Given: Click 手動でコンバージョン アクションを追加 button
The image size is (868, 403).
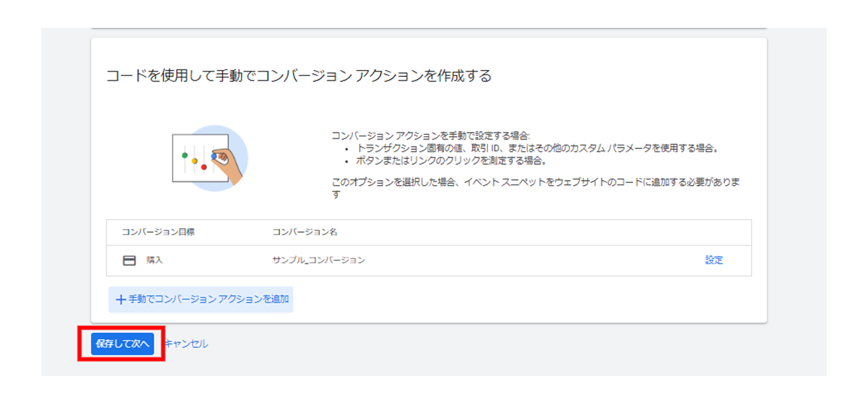Looking at the screenshot, I should tap(200, 299).
